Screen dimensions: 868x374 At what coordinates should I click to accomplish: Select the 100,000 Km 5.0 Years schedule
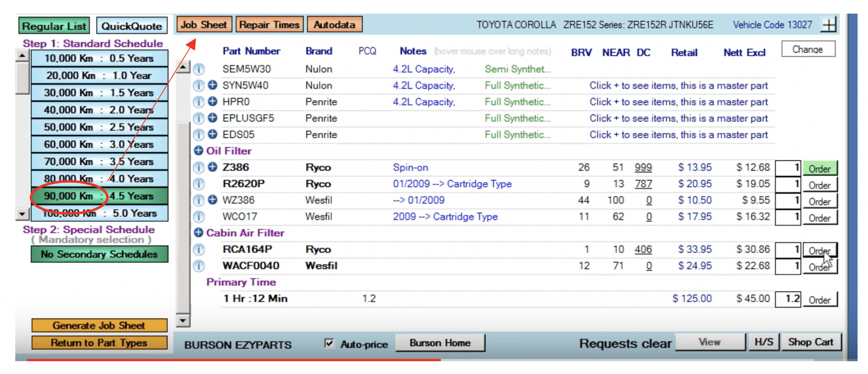point(99,213)
